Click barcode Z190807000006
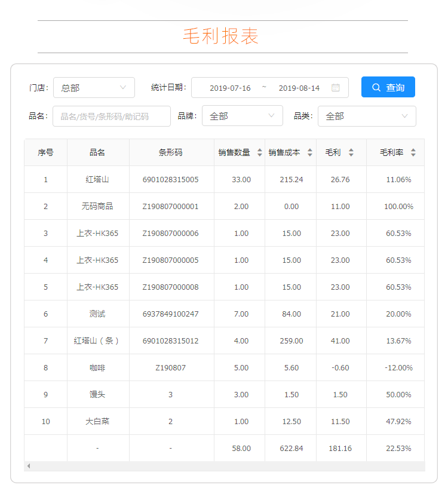 tap(171, 234)
